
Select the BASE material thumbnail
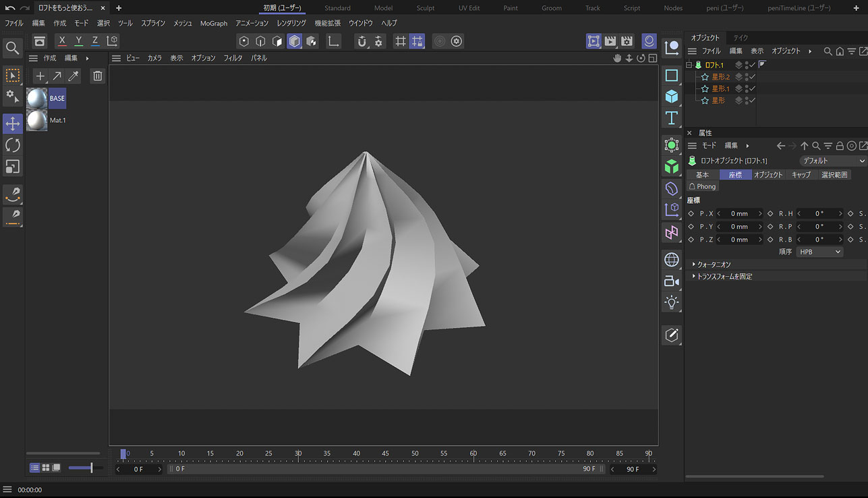point(36,99)
